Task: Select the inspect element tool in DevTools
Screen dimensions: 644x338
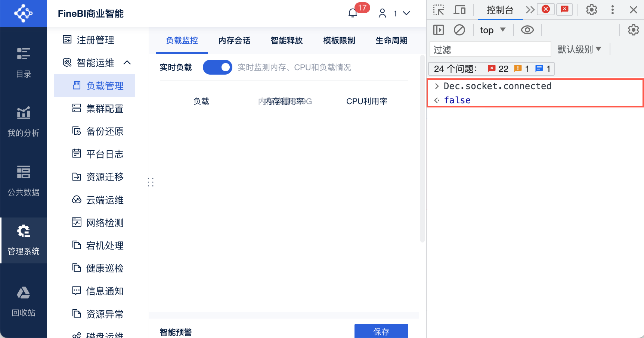Action: tap(438, 10)
